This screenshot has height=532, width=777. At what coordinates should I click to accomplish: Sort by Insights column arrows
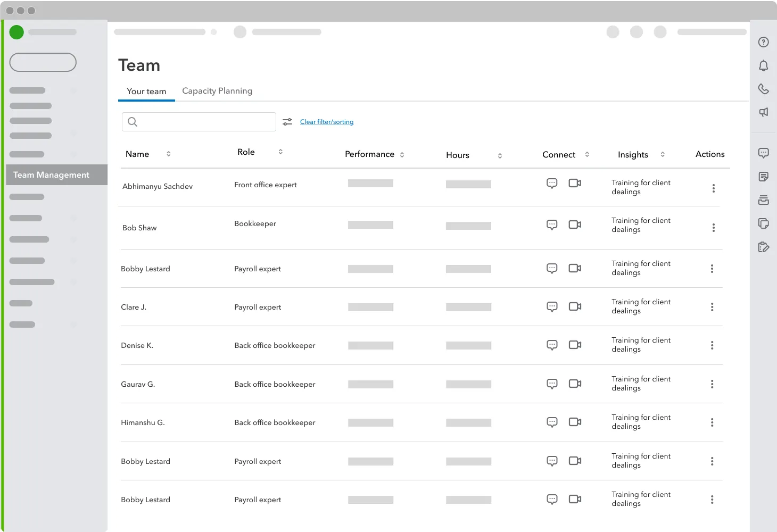(x=663, y=154)
